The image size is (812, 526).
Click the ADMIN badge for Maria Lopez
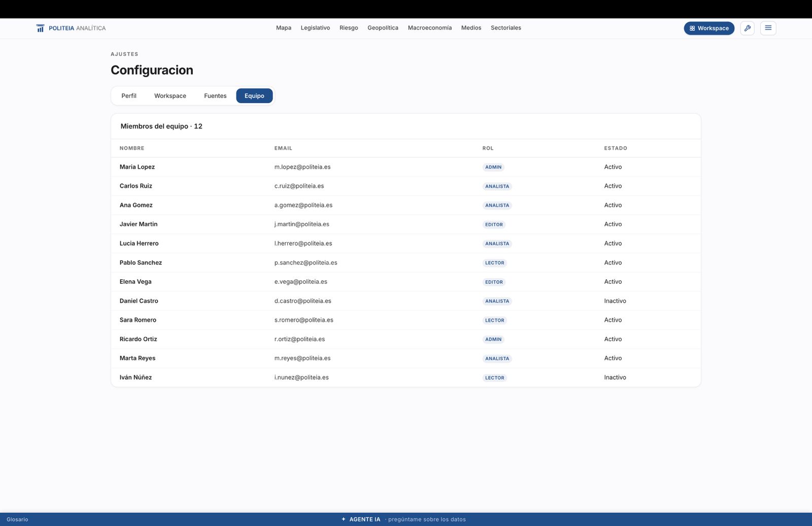point(493,167)
